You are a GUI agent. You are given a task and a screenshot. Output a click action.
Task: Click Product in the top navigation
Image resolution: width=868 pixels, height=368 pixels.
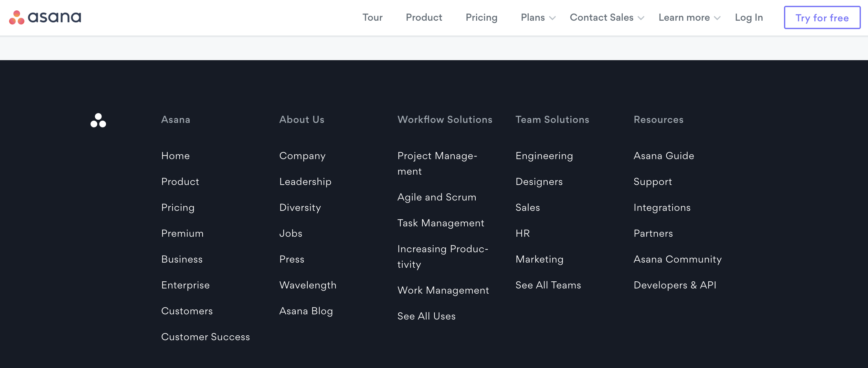[x=424, y=17]
